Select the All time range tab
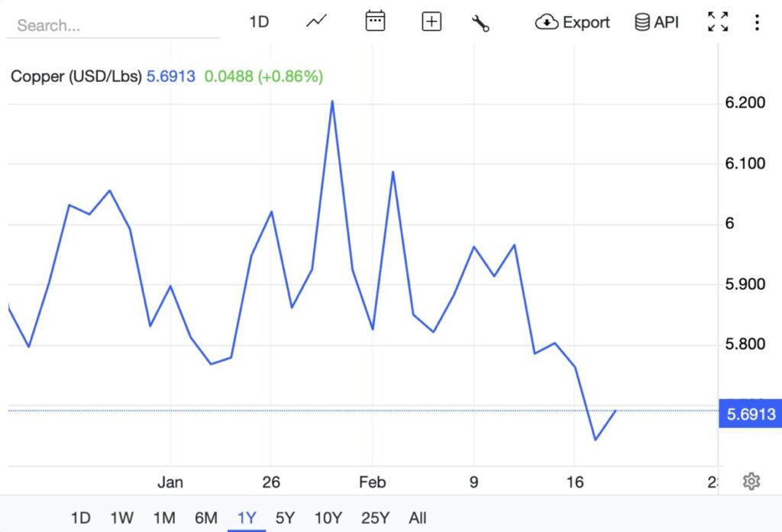Image resolution: width=782 pixels, height=532 pixels. [418, 518]
